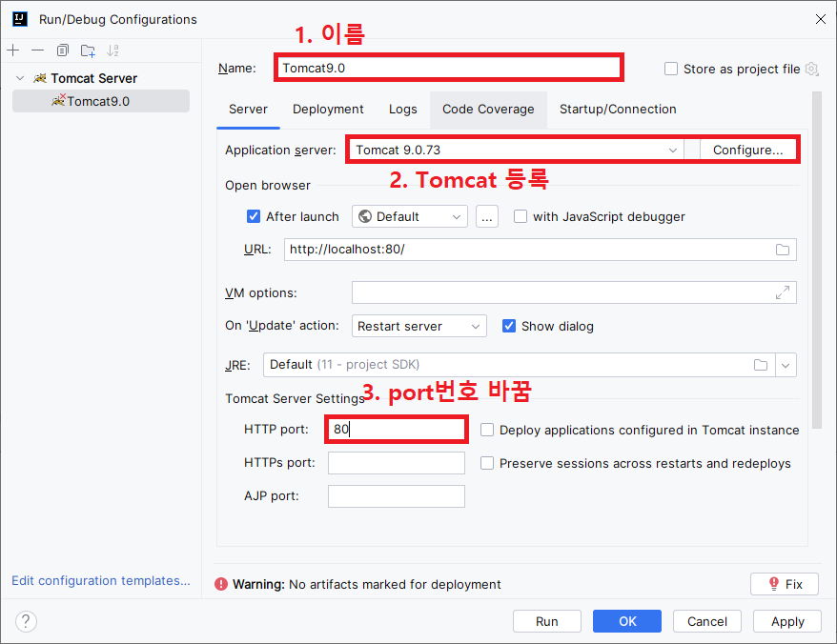Switch to the Startup/Connection tab
837x644 pixels.
618,110
